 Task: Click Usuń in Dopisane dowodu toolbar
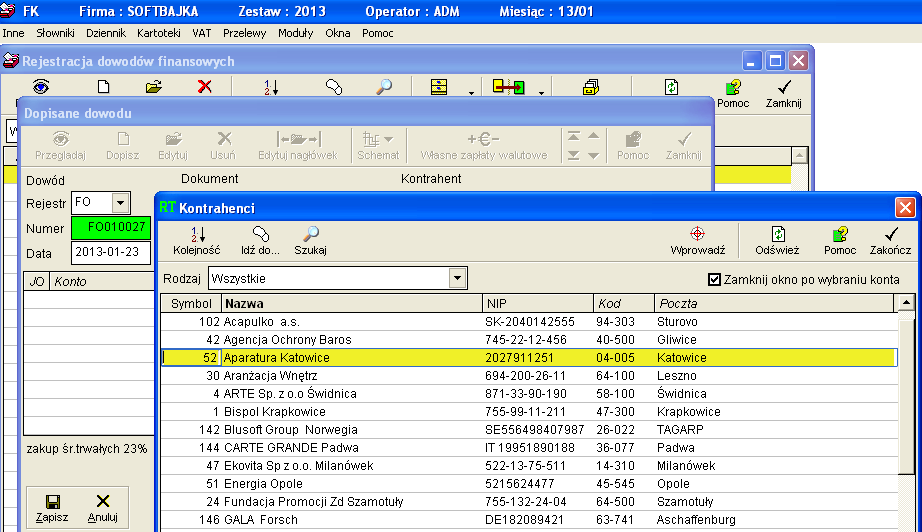tap(223, 146)
